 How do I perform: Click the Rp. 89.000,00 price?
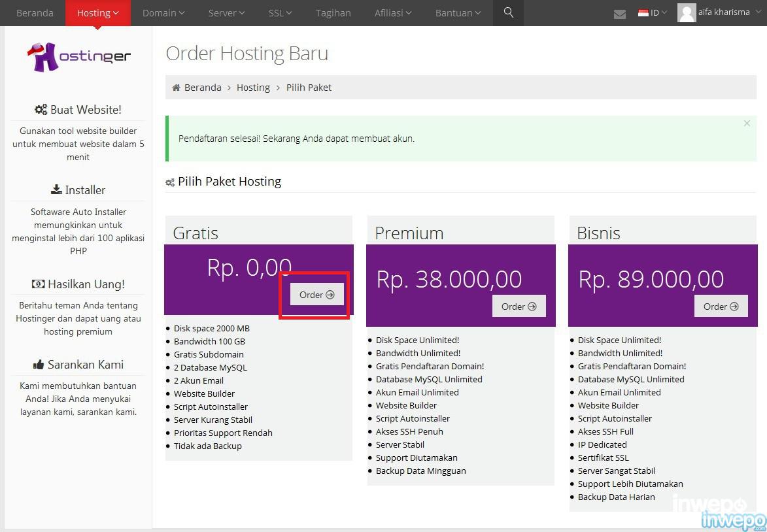(651, 280)
